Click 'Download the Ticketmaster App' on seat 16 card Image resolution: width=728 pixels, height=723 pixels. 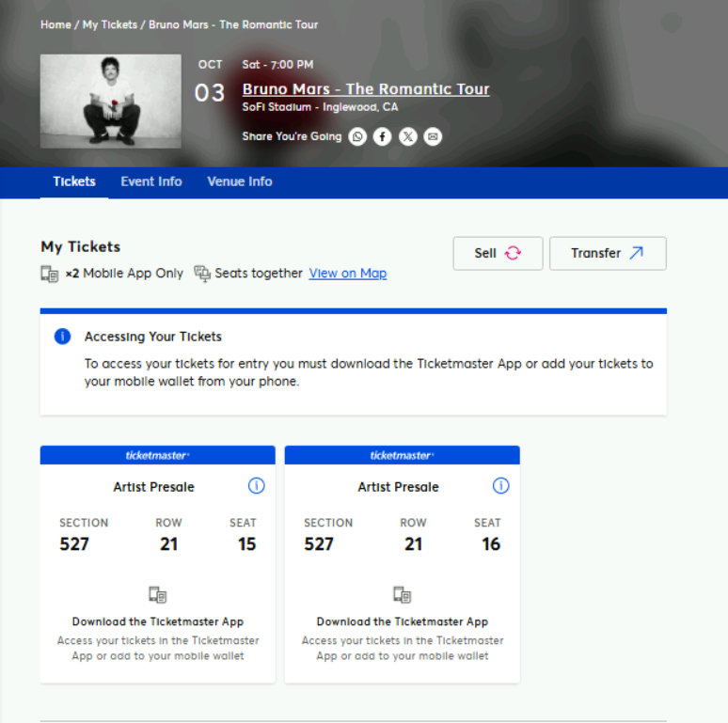403,621
